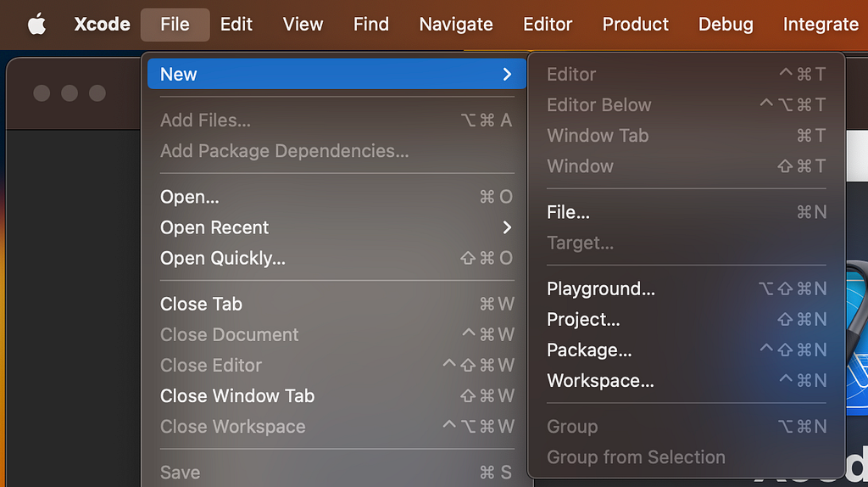Image resolution: width=868 pixels, height=487 pixels.
Task: Open the Navigate menu
Action: point(455,25)
